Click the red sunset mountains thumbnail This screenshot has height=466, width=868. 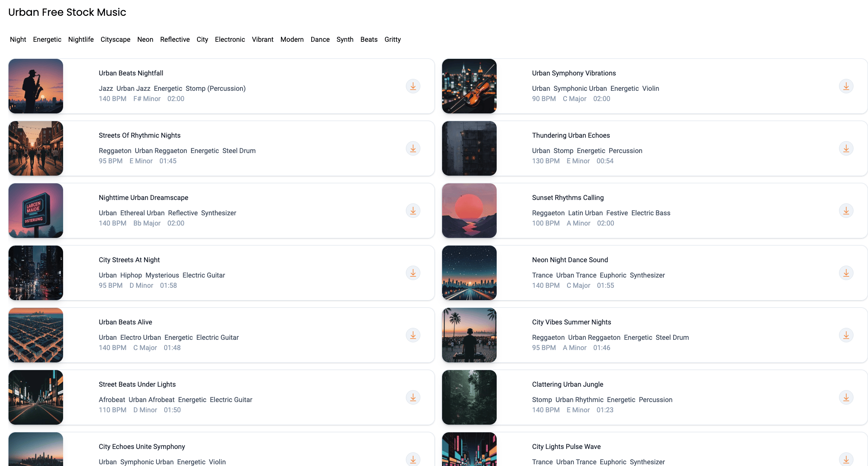click(469, 211)
